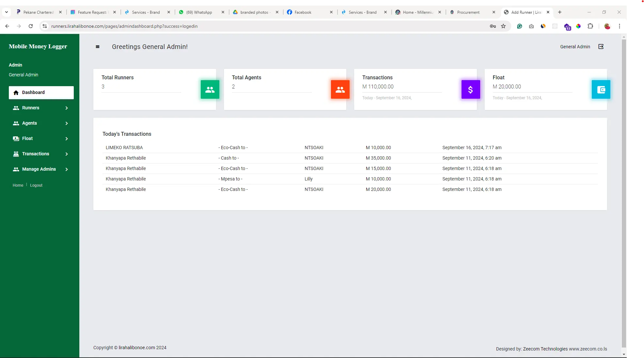
Task: Open the browser Extensions puzzle icon
Action: point(590,26)
